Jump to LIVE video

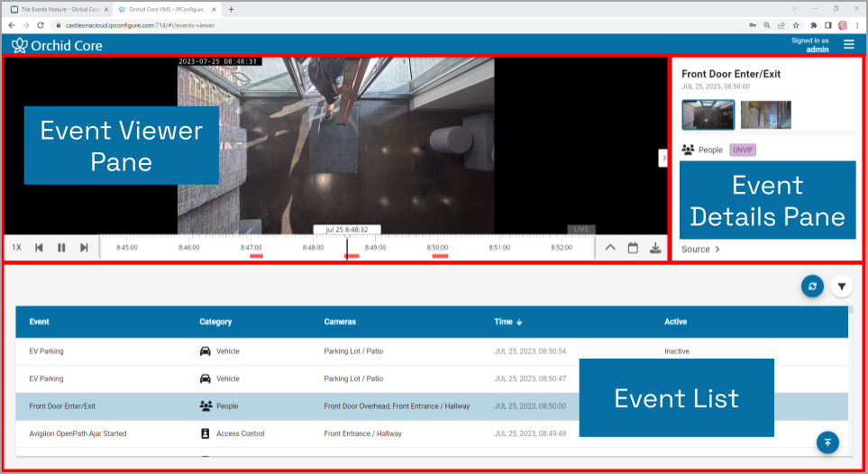(581, 229)
